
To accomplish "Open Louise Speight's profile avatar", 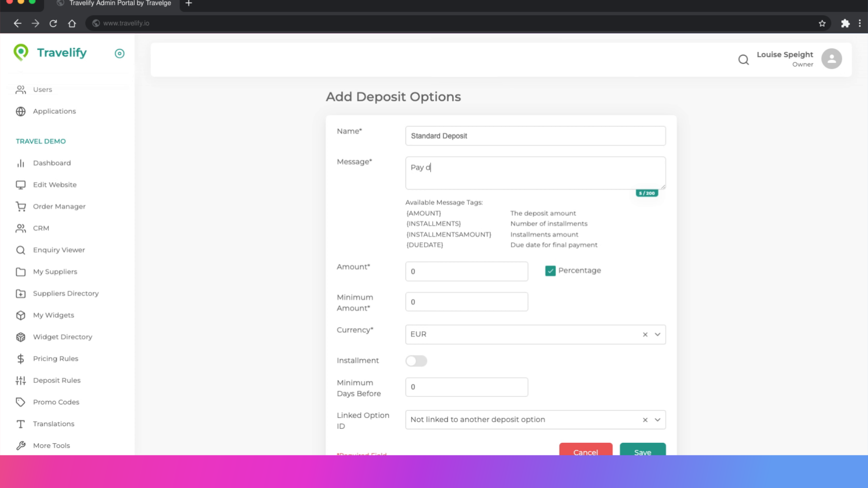I will 832,58.
